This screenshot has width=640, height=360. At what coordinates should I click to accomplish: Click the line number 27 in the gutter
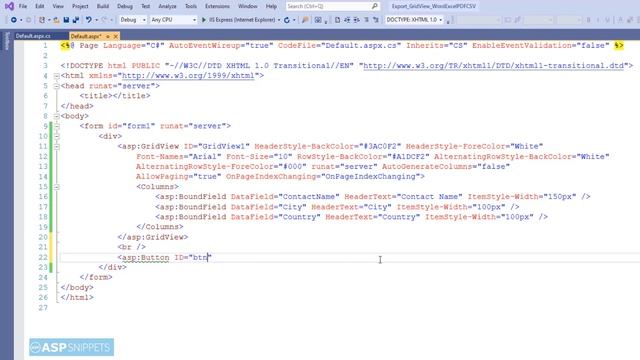coord(43,308)
